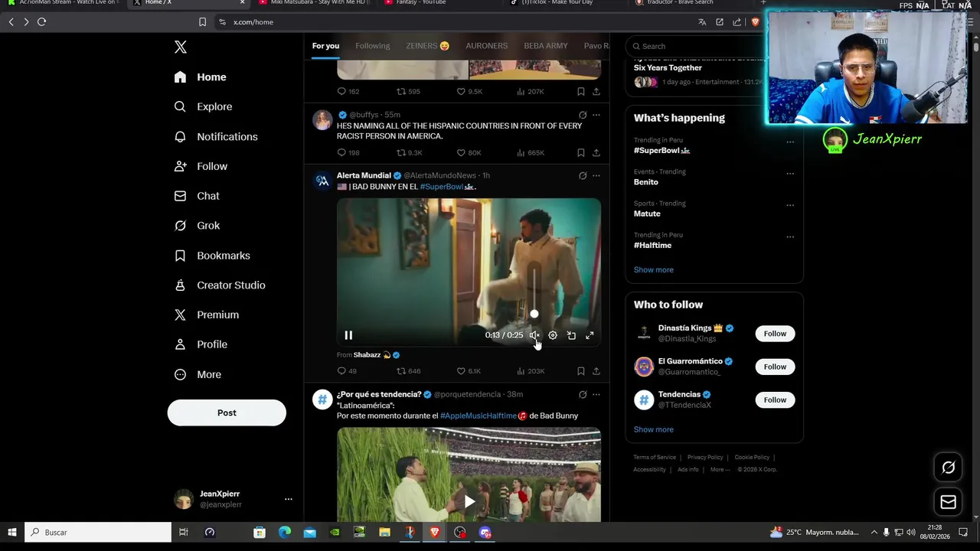Reply to the @buffys post
This screenshot has height=551, width=980.
coord(348,153)
